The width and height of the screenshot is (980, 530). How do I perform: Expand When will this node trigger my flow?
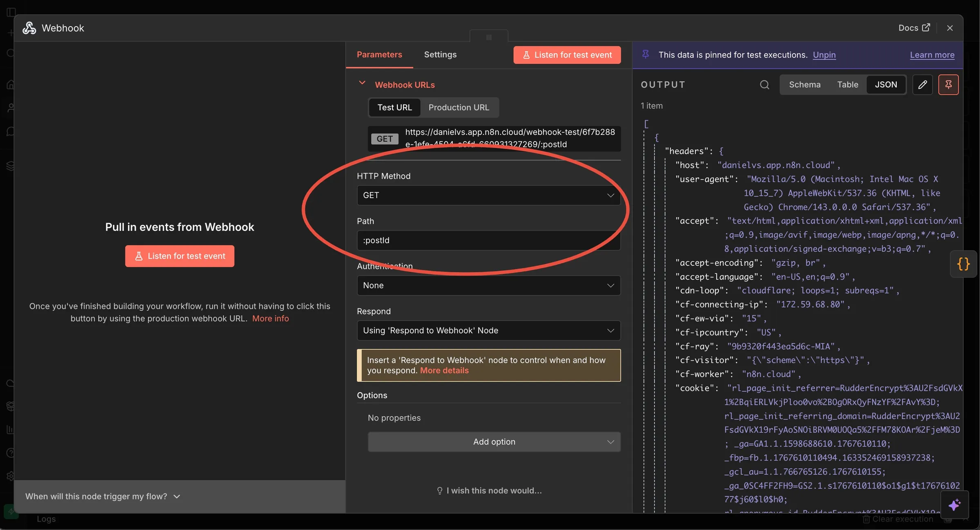(103, 496)
